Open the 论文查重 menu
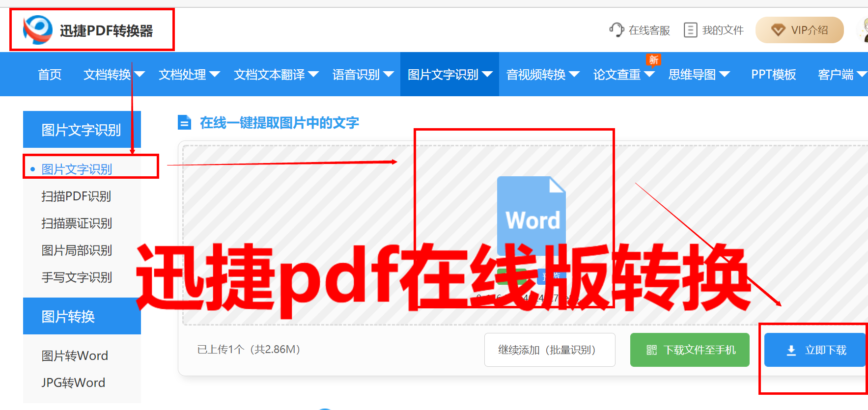 617,74
